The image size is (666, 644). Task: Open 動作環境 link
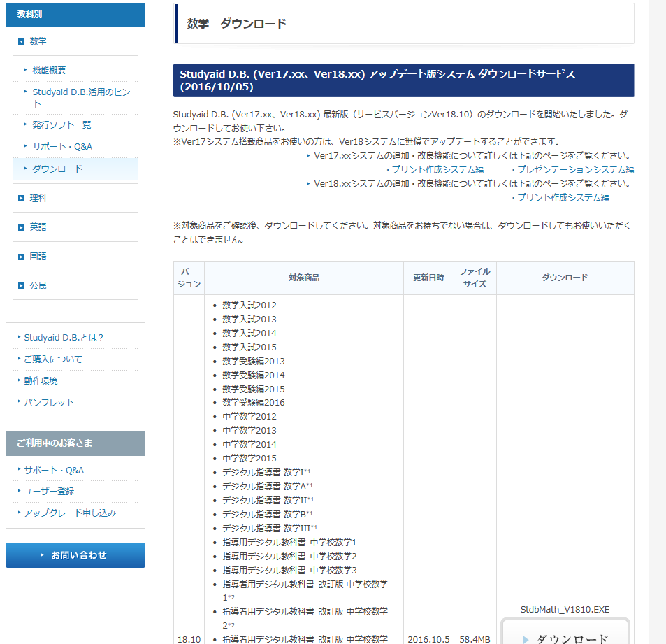tap(41, 381)
